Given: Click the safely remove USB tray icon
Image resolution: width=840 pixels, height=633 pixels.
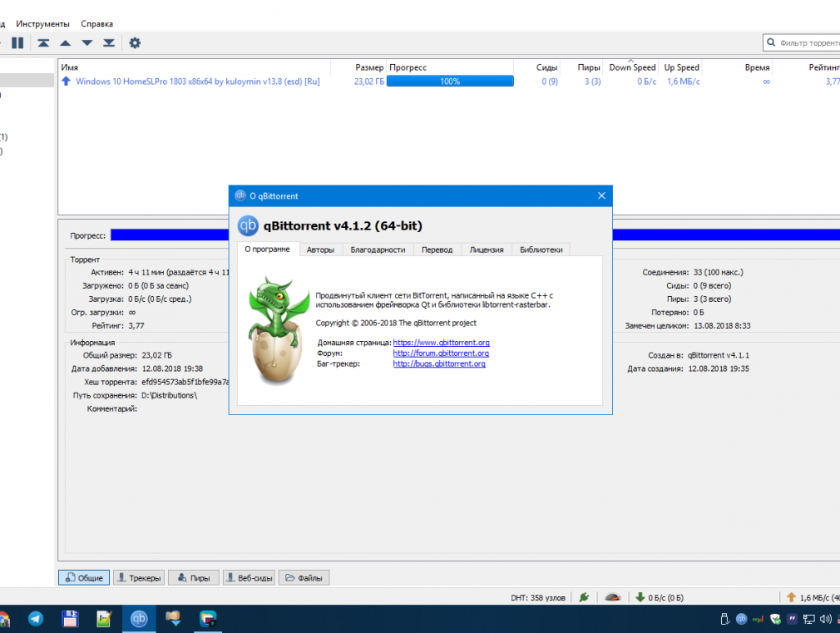Looking at the screenshot, I should click(x=725, y=619).
